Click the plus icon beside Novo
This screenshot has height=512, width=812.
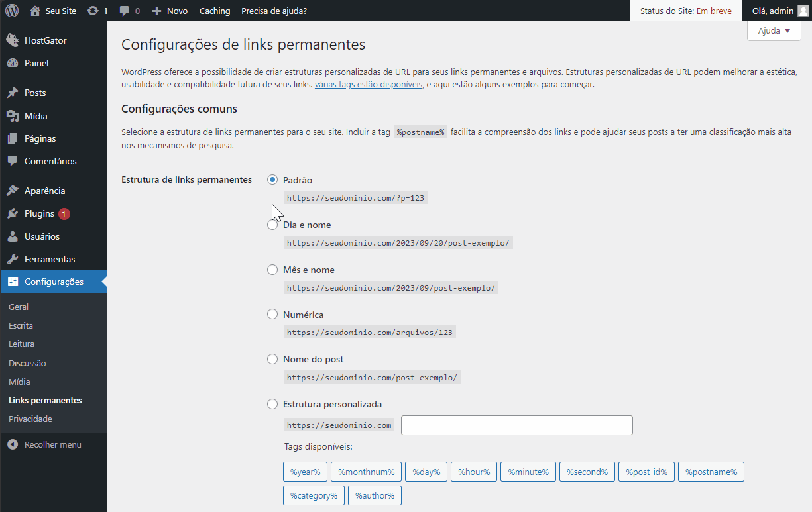[156, 11]
